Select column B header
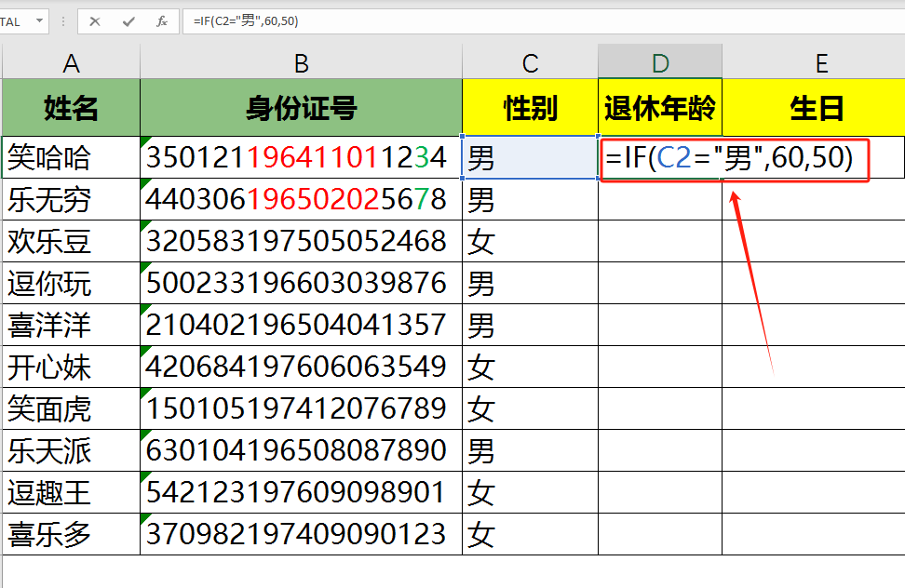Viewport: 905px width, 588px height. (302, 62)
